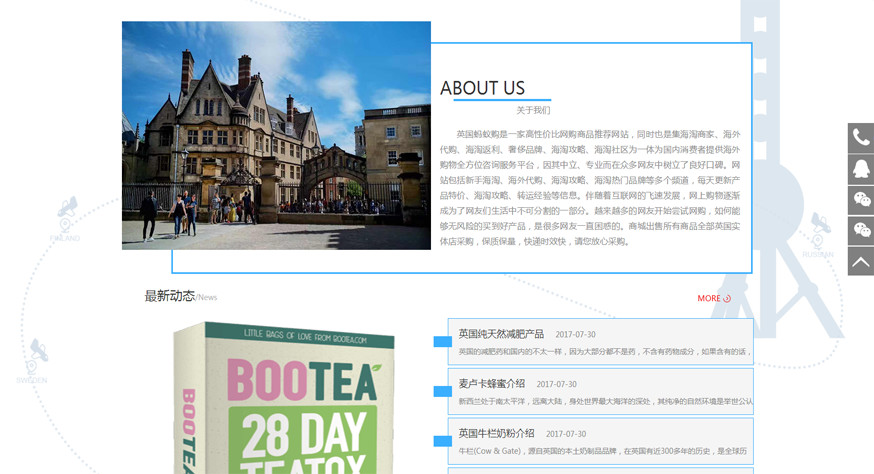The image size is (874, 474).
Task: Click the Bootea 28 Day Teatox image
Action: pyautogui.click(x=284, y=398)
